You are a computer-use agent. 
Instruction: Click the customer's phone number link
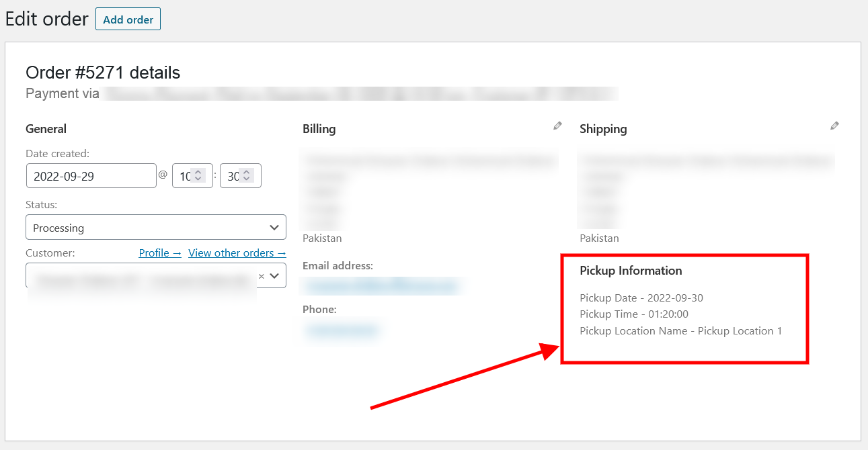point(343,330)
